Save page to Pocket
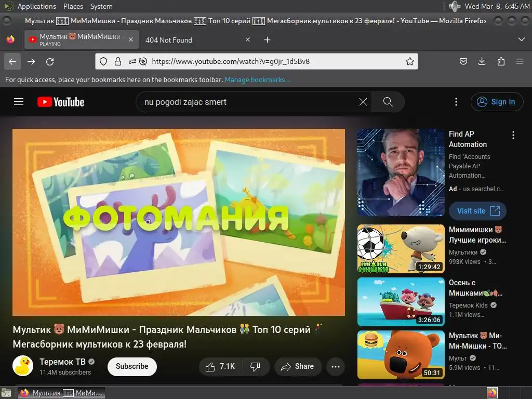Screen dimensions: 532x399 pos(463,61)
